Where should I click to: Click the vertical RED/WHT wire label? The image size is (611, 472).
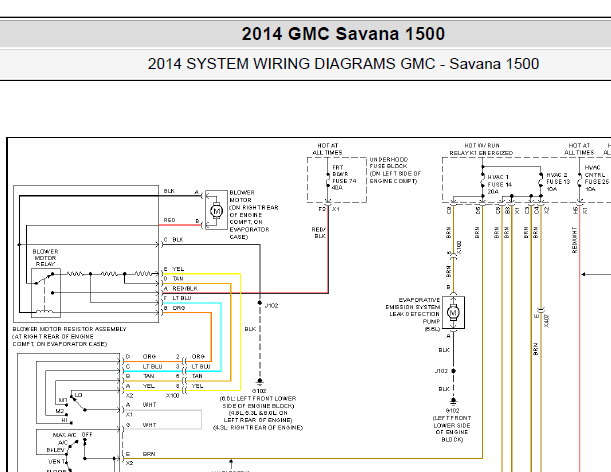(x=574, y=240)
